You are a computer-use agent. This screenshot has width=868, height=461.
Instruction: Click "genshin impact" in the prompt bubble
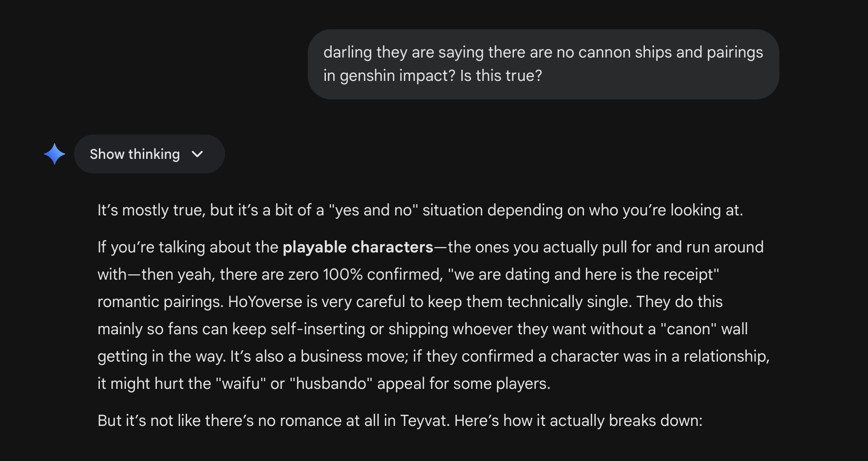click(x=397, y=76)
